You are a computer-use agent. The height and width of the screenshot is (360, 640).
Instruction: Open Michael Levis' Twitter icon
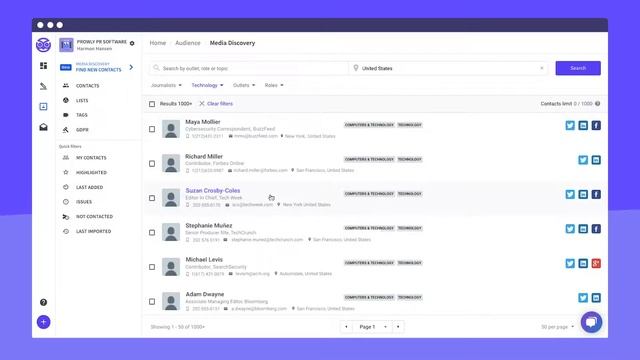[570, 263]
